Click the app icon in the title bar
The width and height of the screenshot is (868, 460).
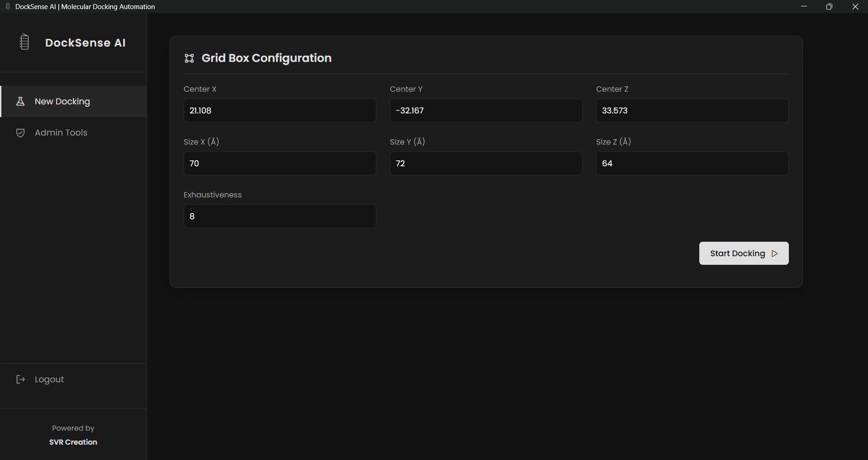click(x=8, y=6)
